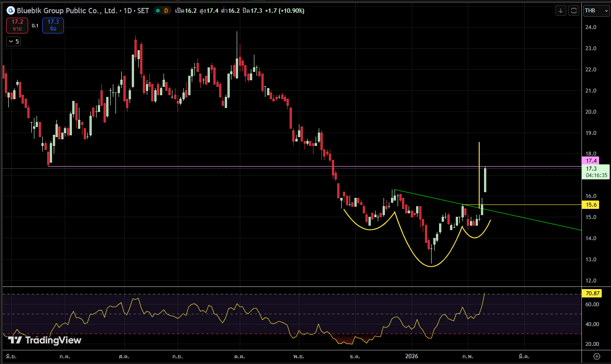Click the 13.0 price scale label
This screenshot has width=611, height=364.
591,260
